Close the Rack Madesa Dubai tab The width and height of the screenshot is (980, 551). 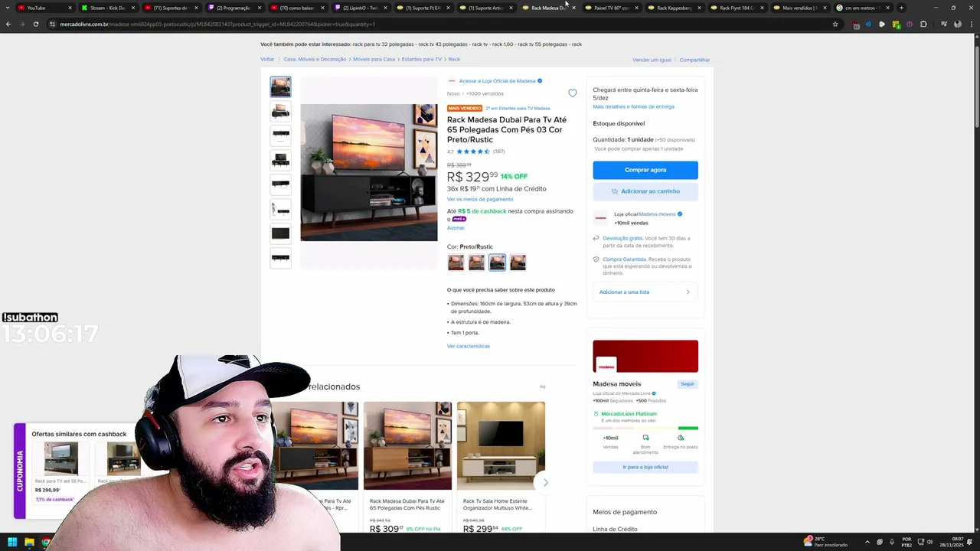pos(573,8)
